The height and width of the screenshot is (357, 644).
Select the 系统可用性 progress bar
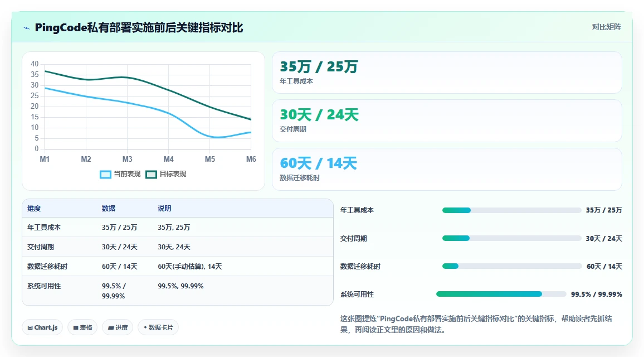(x=501, y=294)
